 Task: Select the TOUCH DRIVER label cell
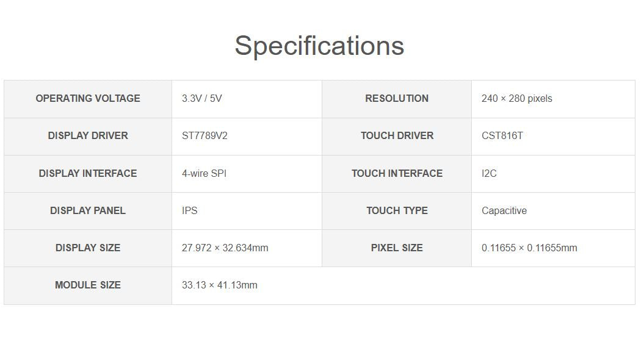[397, 136]
